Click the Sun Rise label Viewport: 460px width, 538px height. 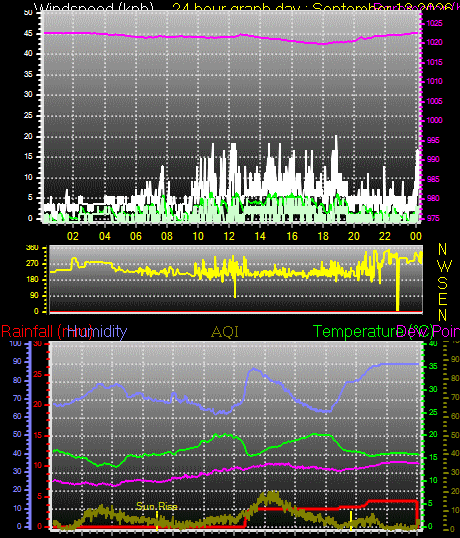pos(157,506)
